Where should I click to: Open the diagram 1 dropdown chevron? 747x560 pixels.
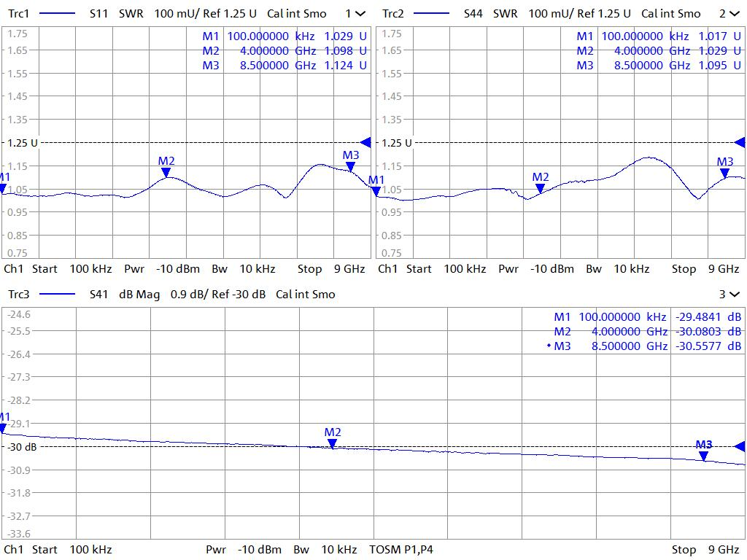[x=360, y=14]
